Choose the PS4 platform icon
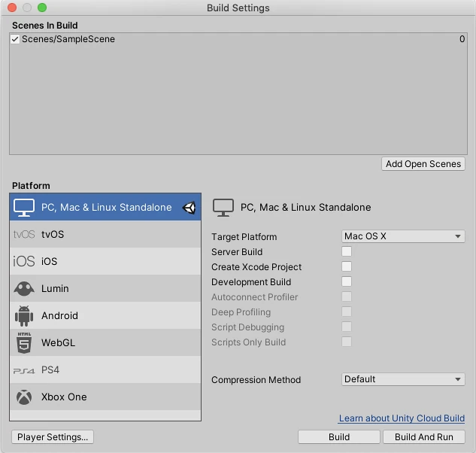This screenshot has height=453, width=476. [24, 371]
